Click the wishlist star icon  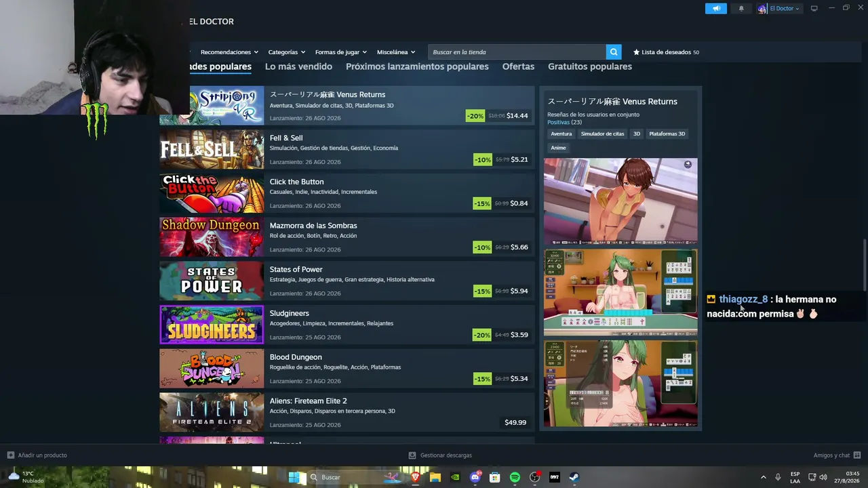pos(636,52)
